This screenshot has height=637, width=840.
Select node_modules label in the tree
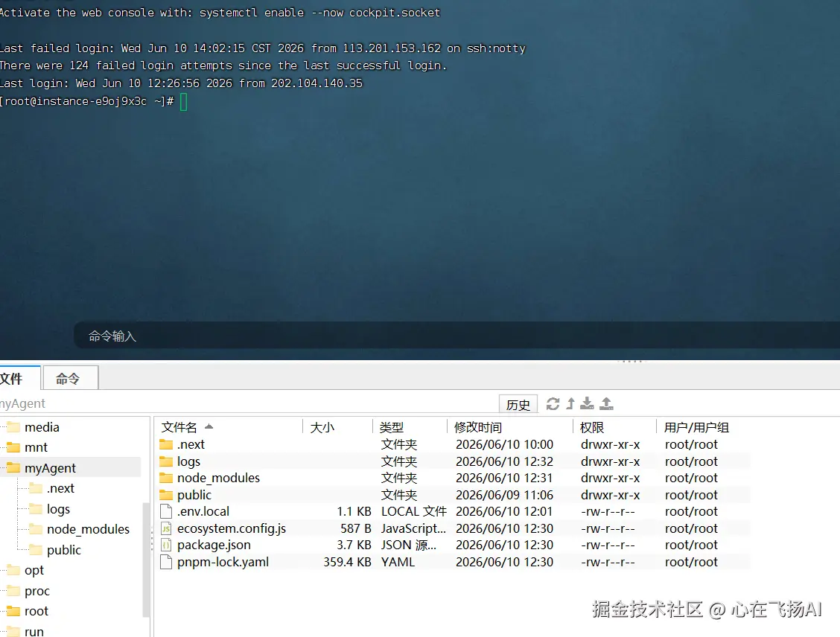[89, 529]
